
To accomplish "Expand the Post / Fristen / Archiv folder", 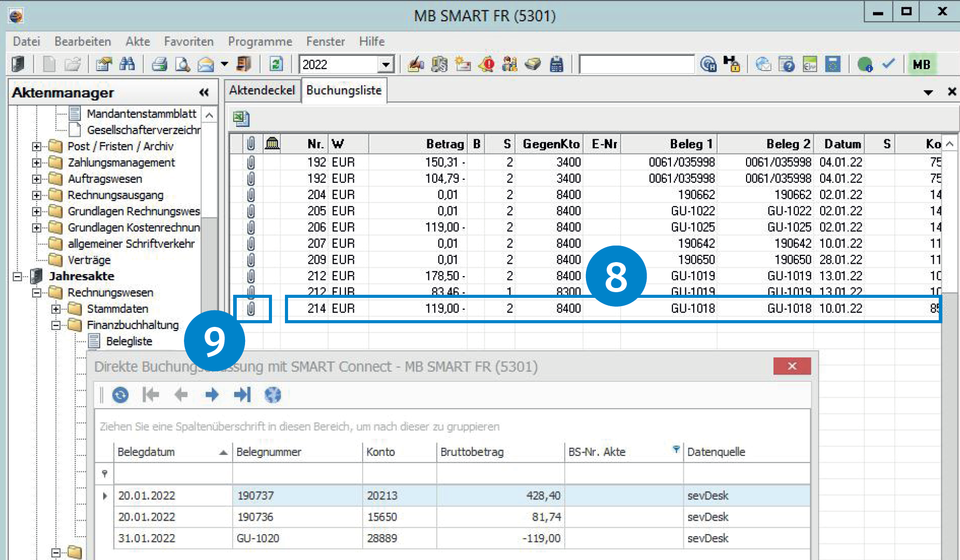I will point(36,147).
